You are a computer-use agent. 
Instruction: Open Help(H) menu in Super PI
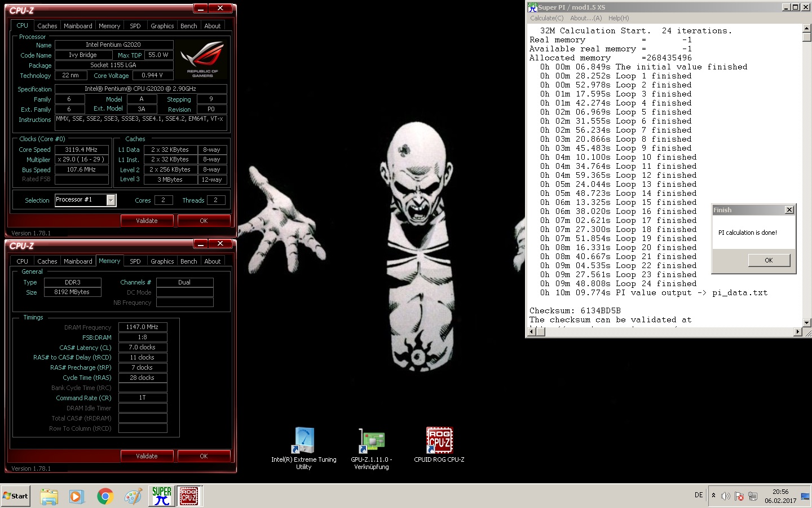pos(619,18)
